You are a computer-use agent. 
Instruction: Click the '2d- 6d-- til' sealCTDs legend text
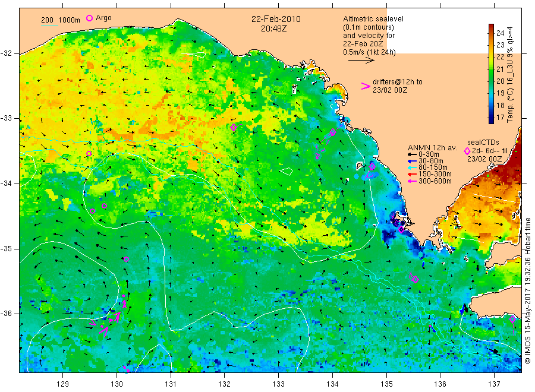coord(490,151)
